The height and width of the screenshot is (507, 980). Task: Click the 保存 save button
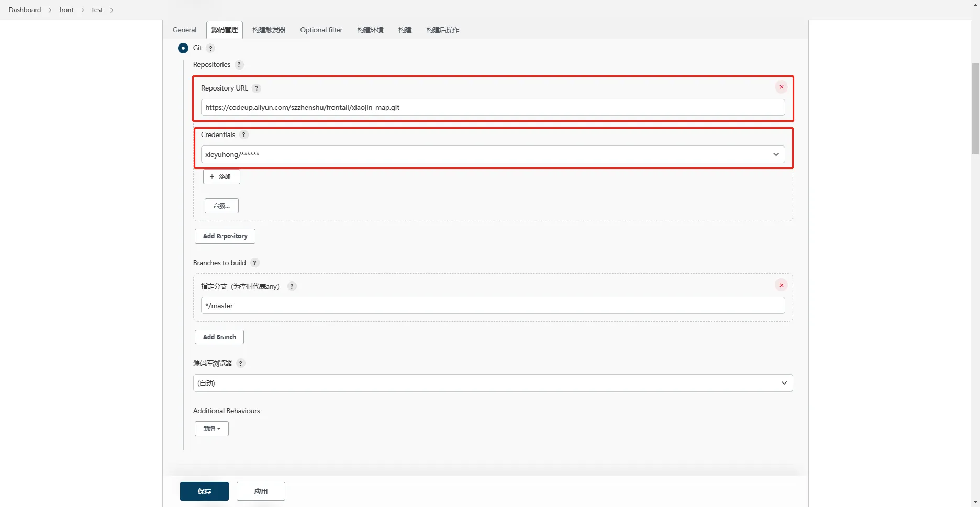pos(204,491)
